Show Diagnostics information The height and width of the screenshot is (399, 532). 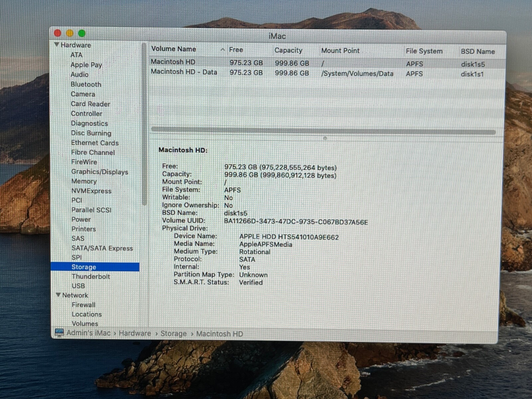pos(89,123)
